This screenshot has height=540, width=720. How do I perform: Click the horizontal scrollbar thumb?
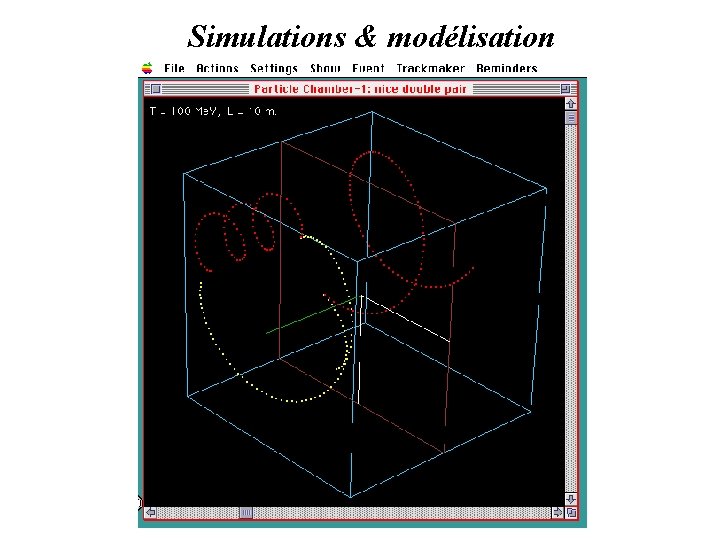pyautogui.click(x=246, y=512)
